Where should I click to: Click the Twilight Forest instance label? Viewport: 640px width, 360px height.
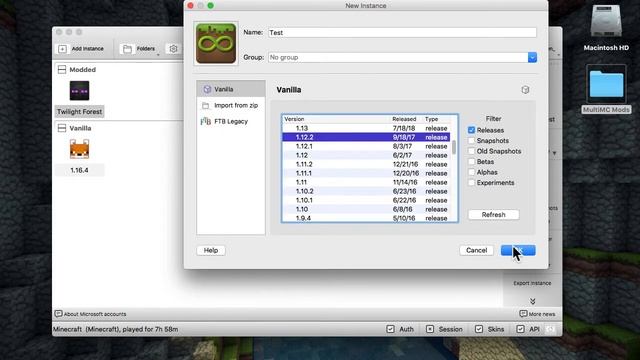point(79,111)
